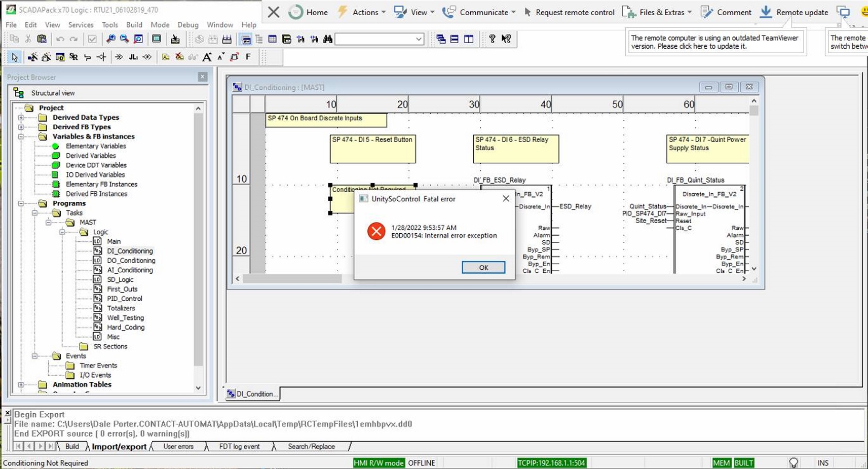The image size is (868, 469).
Task: Click the Paste clipboard icon in the toolbar
Action: pyautogui.click(x=42, y=39)
